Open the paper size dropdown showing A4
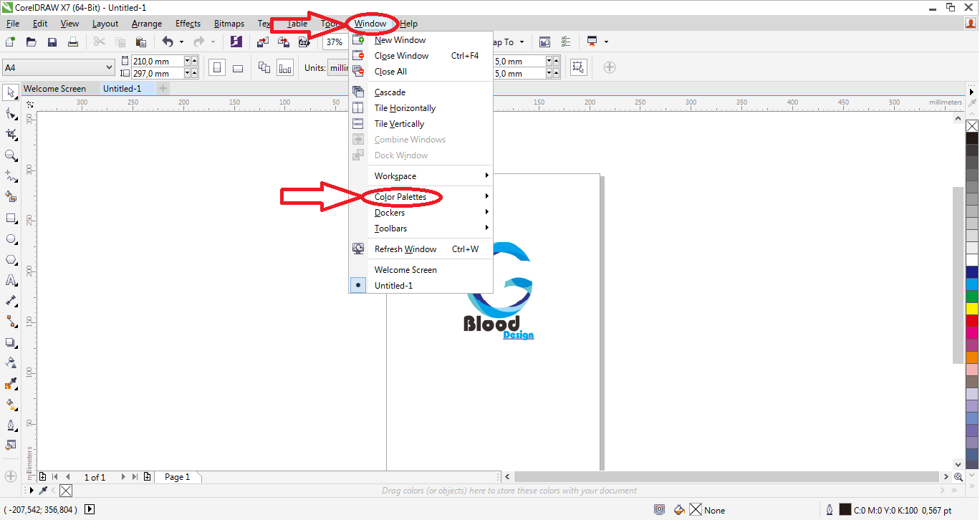Viewport: 980px width, 520px height. pyautogui.click(x=58, y=66)
